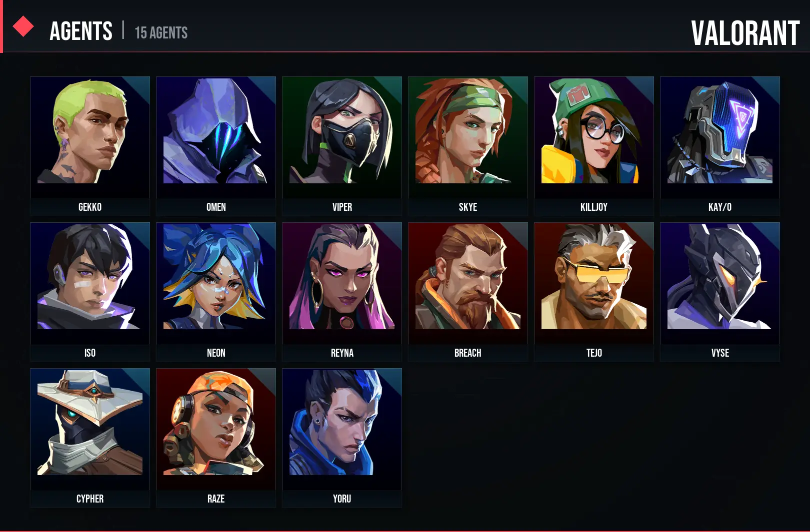This screenshot has height=532, width=810.
Task: Choose the Omen agent card
Action: point(216,146)
